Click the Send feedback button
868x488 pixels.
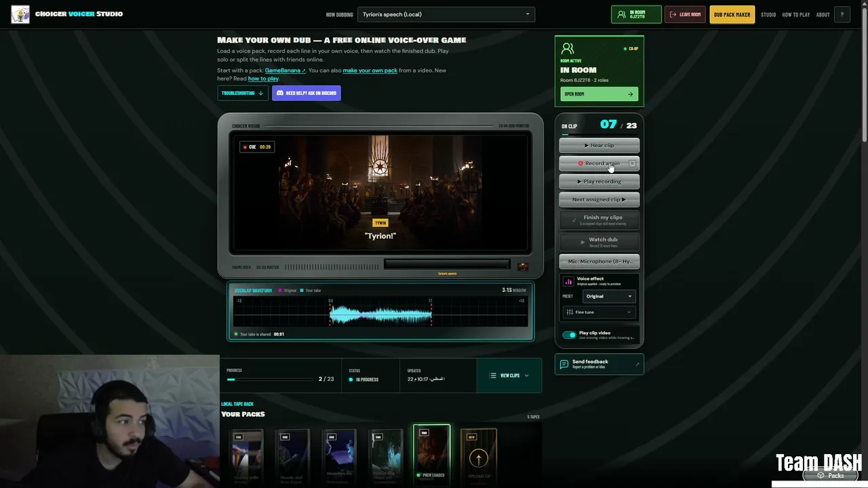click(599, 364)
